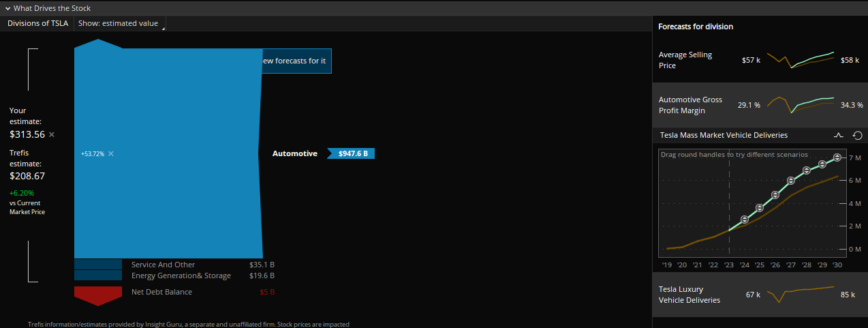Click the Net Debt Balance label

point(161,292)
